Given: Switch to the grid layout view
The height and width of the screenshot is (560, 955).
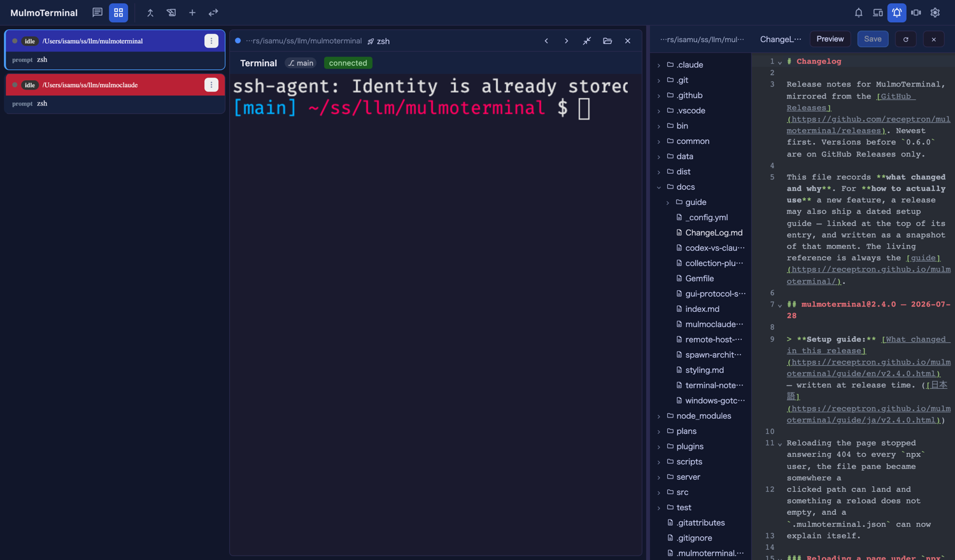Looking at the screenshot, I should [x=118, y=13].
